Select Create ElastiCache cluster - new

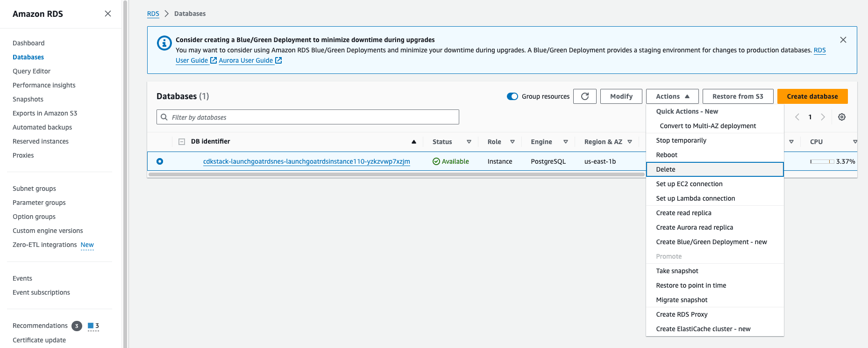click(715, 329)
